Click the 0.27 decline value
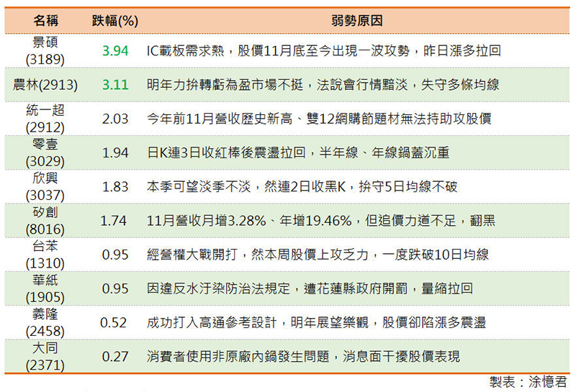The width and height of the screenshot is (576, 392). (115, 357)
